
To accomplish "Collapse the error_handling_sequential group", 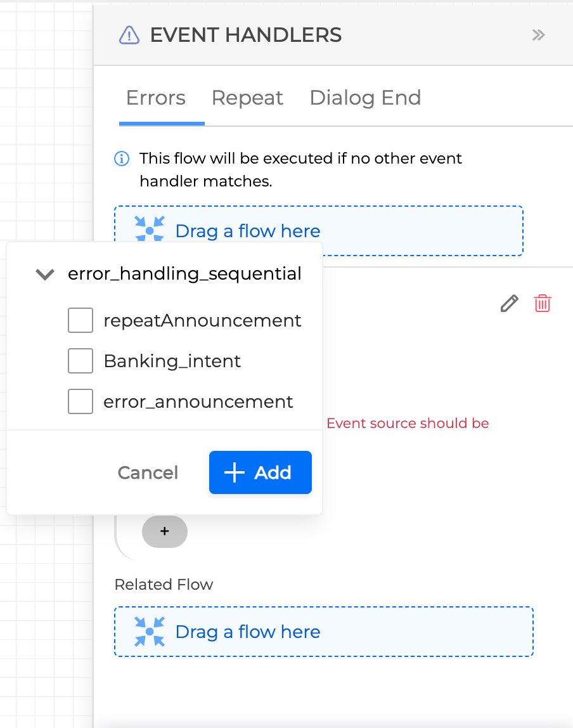I will pos(44,274).
